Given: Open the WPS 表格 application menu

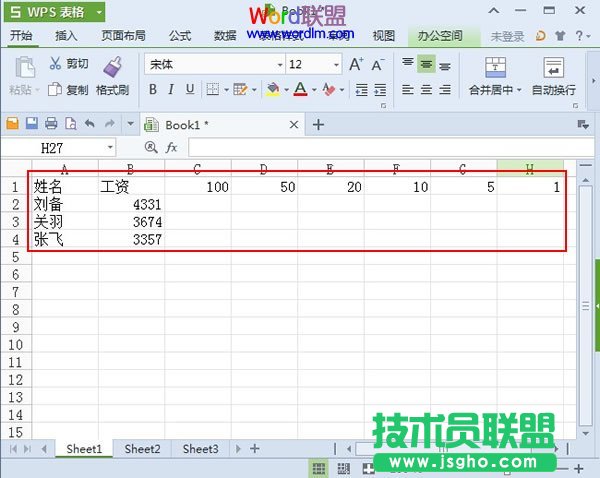Looking at the screenshot, I should pos(54,12).
